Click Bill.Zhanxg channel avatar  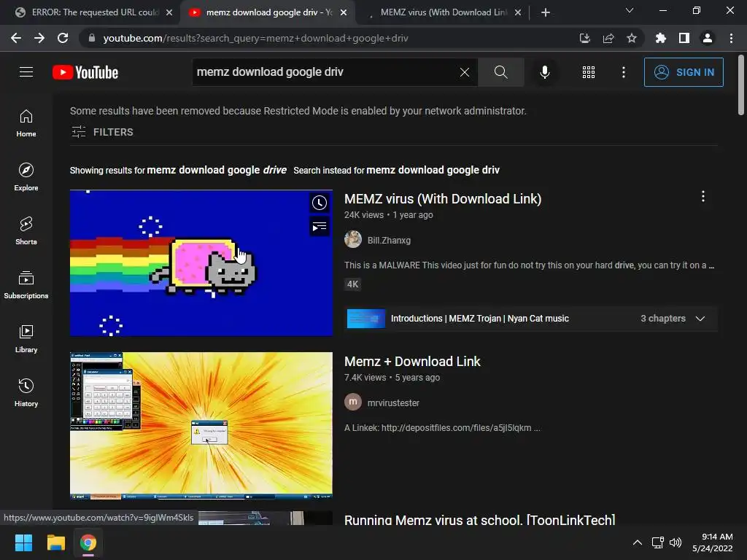353,239
